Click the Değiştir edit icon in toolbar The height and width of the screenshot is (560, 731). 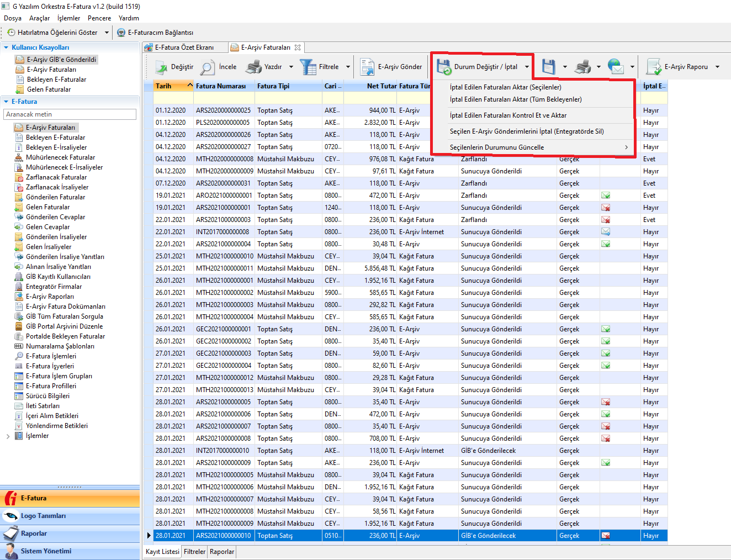(161, 67)
